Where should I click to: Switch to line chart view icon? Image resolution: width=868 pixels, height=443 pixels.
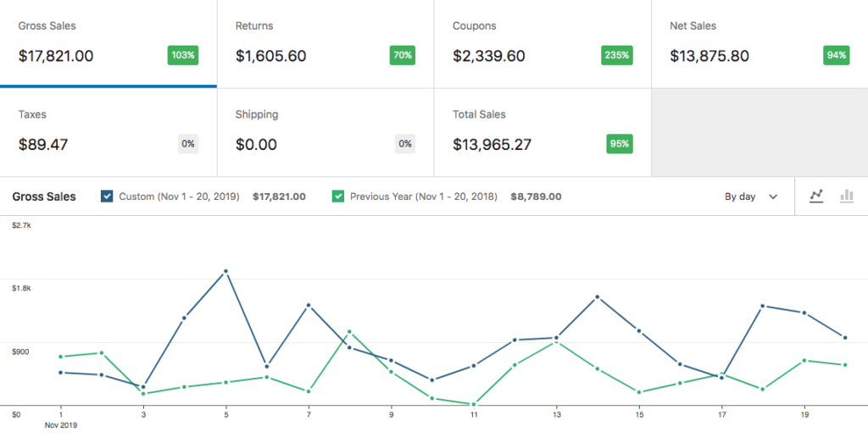coord(816,197)
